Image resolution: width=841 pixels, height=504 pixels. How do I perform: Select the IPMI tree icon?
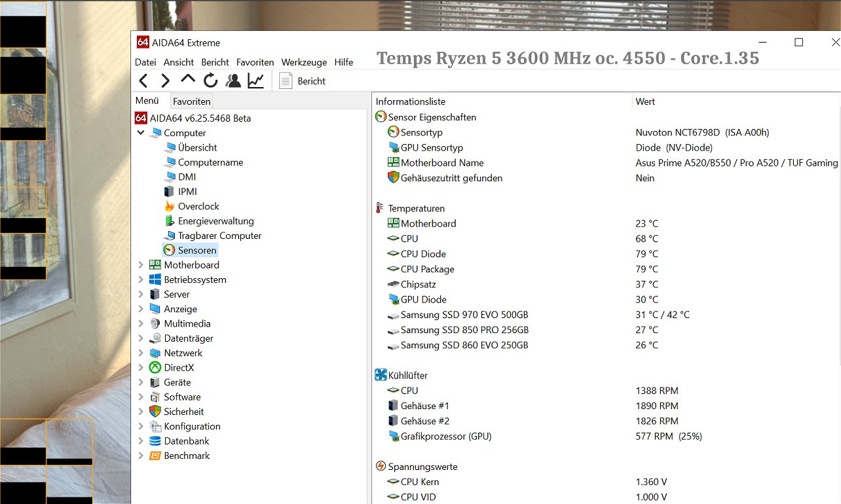click(169, 192)
